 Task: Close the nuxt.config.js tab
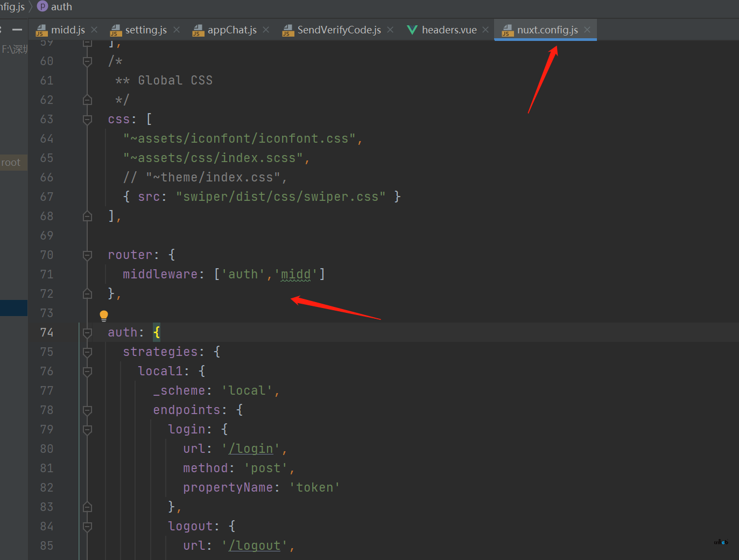point(587,30)
